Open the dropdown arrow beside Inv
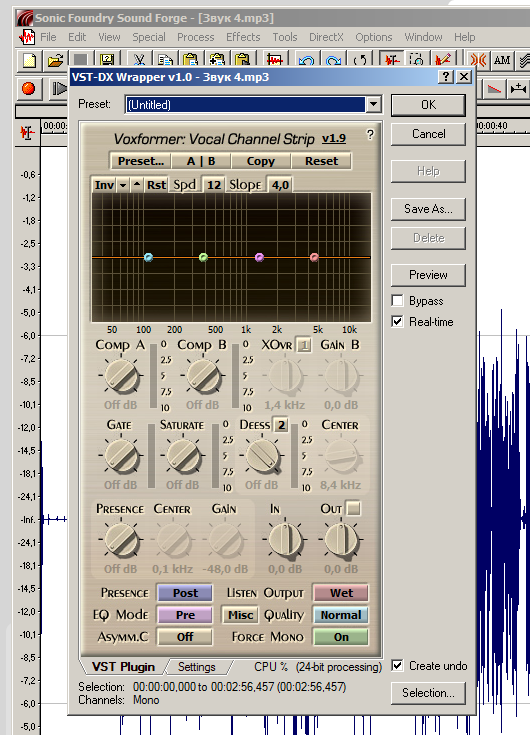This screenshot has height=735, width=530. coord(123,185)
